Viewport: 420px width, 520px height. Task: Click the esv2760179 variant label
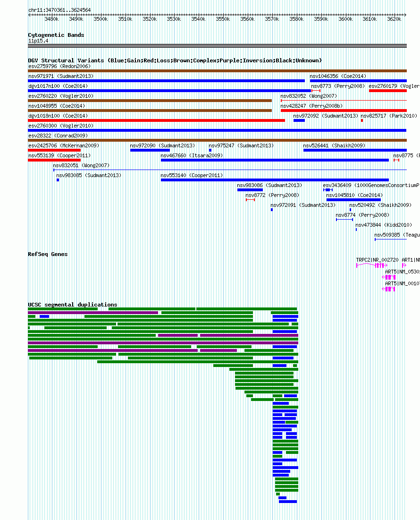pyautogui.click(x=394, y=86)
